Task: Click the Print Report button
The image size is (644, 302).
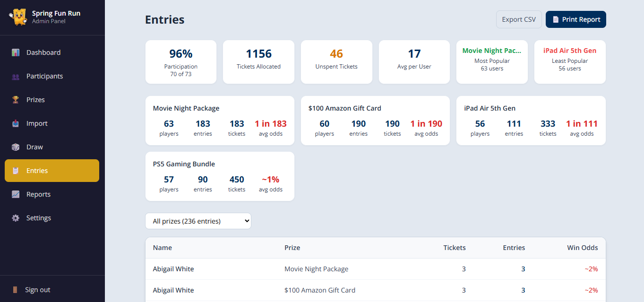Action: coord(575,19)
